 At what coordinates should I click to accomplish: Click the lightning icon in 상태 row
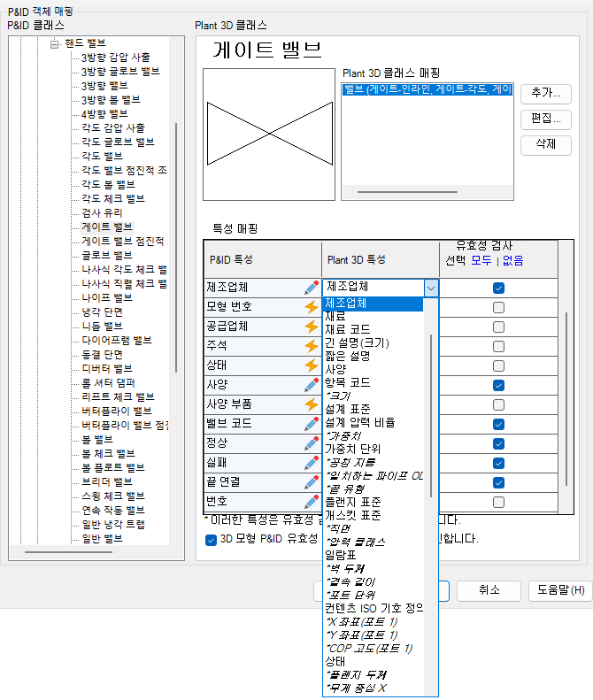point(312,365)
